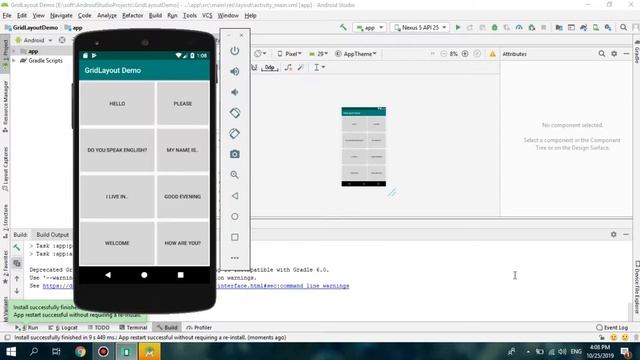Open TODO tool window tab

[98, 327]
